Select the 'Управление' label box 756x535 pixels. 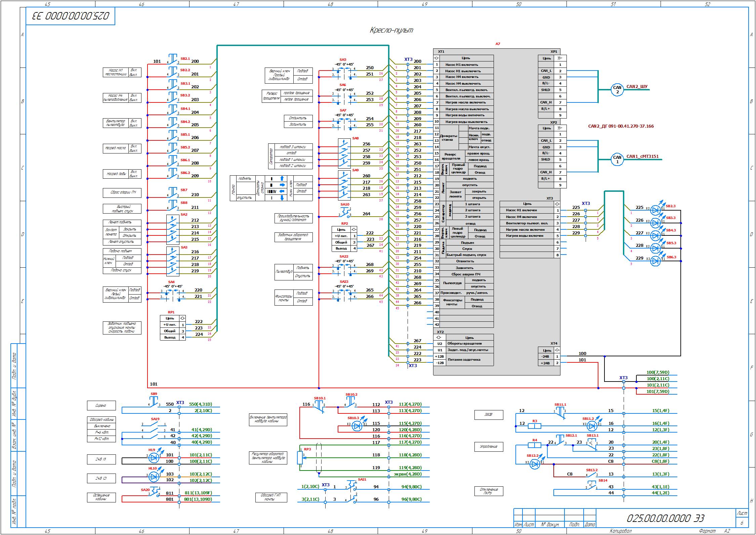click(x=489, y=447)
